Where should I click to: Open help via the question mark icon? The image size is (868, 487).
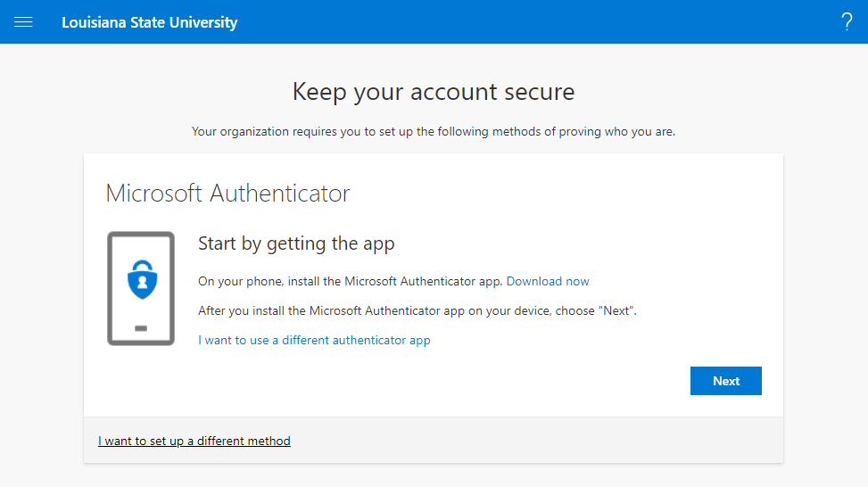click(x=847, y=22)
